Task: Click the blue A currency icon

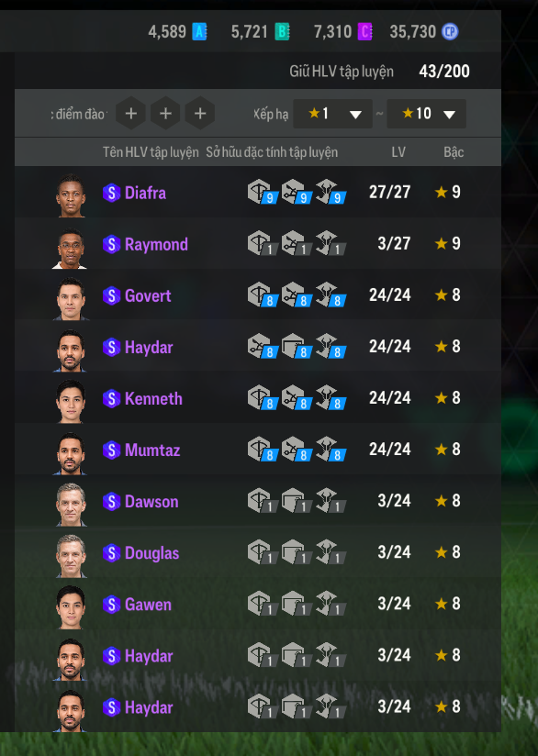Action: click(199, 32)
